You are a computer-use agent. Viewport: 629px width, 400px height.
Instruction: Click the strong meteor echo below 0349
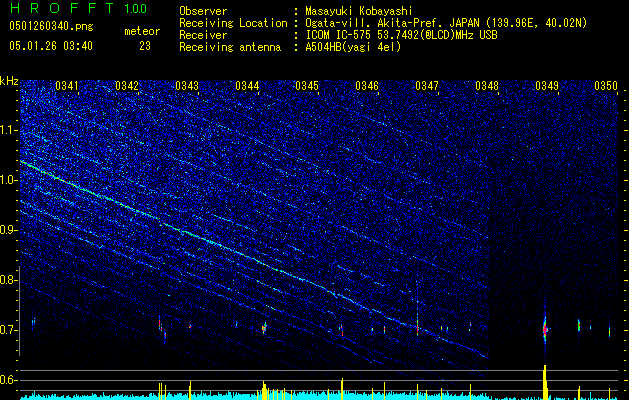(x=545, y=328)
